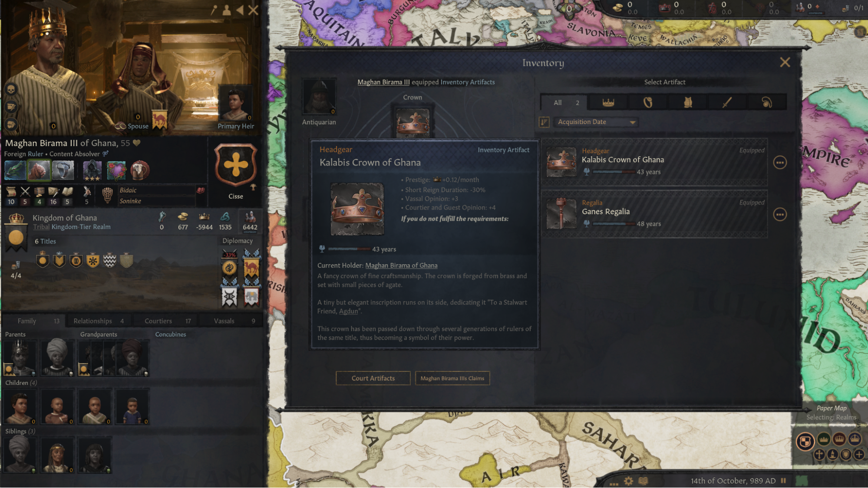Filter artifacts by crown category icon

(608, 102)
